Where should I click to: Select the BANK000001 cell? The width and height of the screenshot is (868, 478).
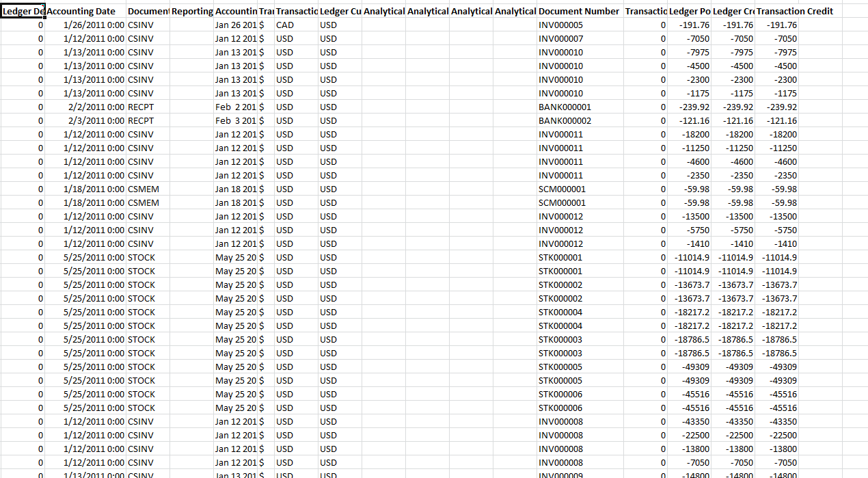click(x=565, y=107)
